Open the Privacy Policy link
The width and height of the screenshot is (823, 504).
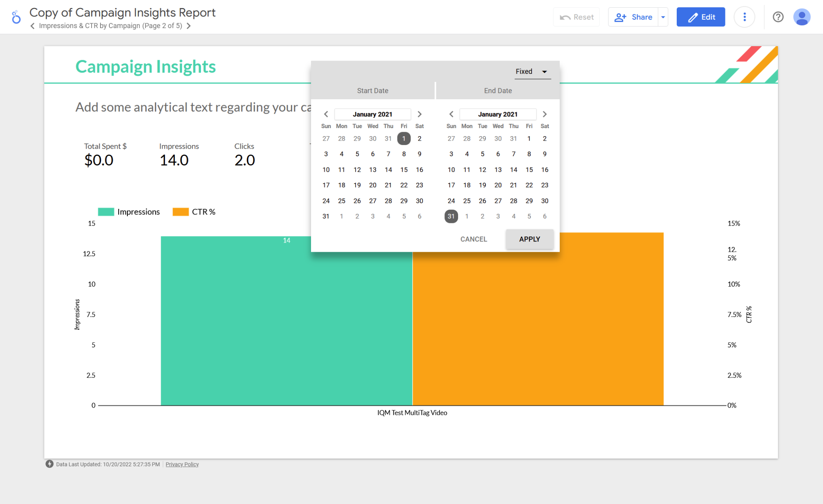(182, 464)
